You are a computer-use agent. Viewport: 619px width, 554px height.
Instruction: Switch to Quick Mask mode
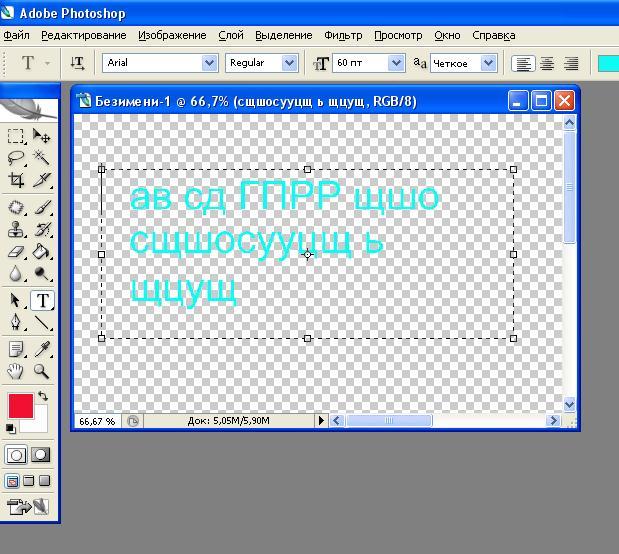pyautogui.click(x=41, y=455)
